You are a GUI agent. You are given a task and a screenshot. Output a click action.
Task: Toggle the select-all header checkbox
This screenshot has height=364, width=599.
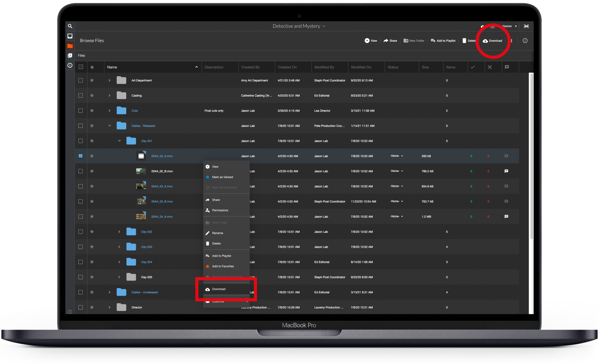click(81, 67)
